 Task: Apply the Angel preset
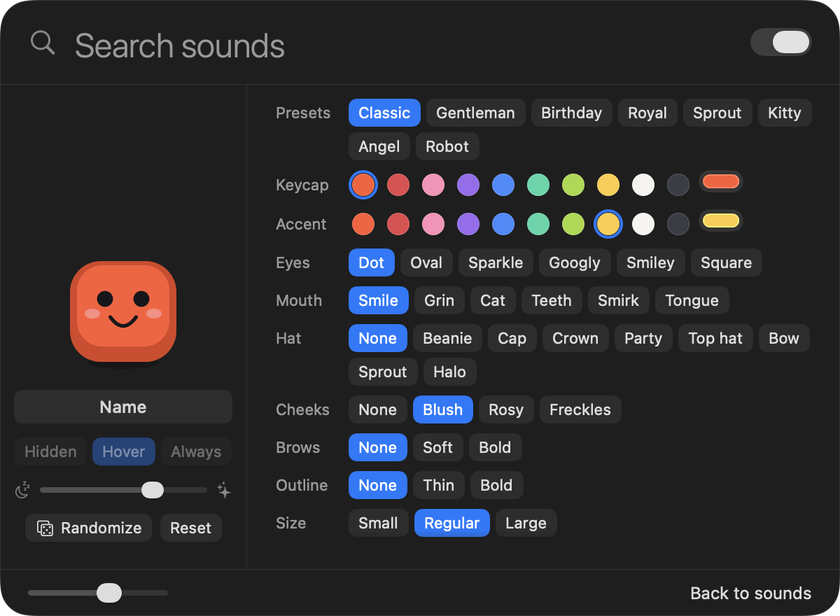tap(379, 146)
